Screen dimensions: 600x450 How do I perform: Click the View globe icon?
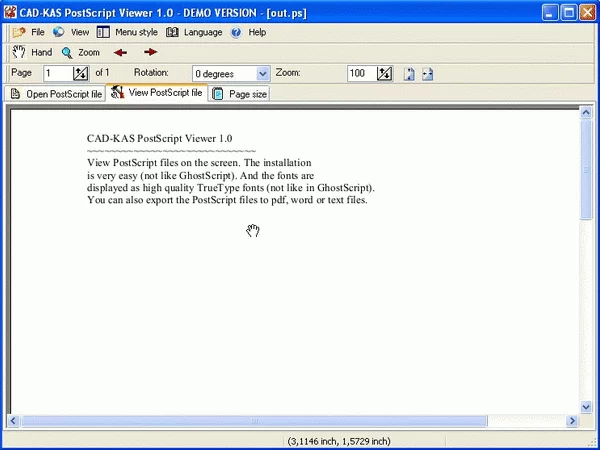click(x=59, y=32)
